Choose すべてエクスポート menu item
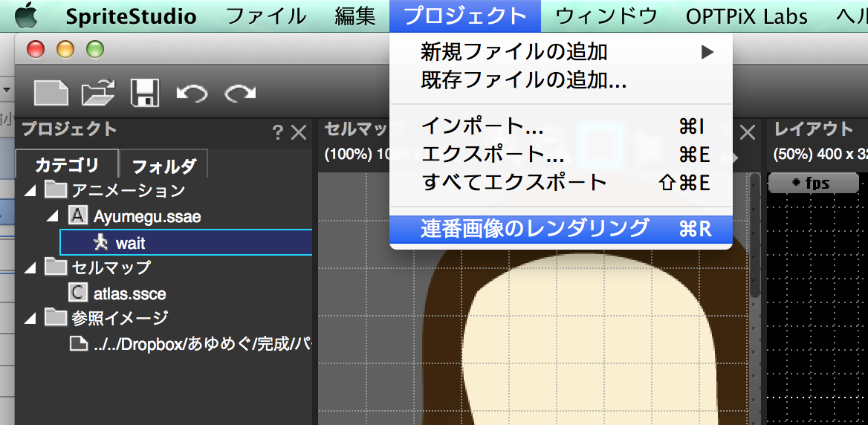This screenshot has height=425, width=868. (561, 183)
